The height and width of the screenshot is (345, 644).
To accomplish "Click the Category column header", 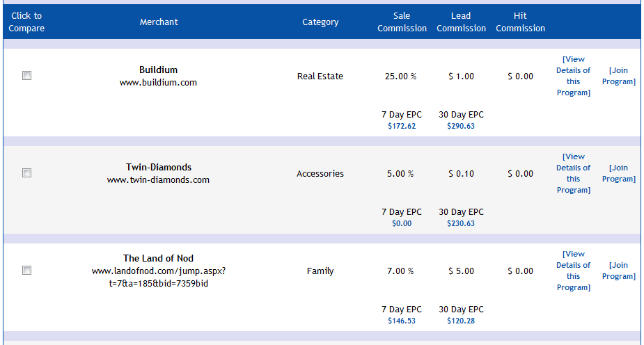I will click(x=320, y=22).
